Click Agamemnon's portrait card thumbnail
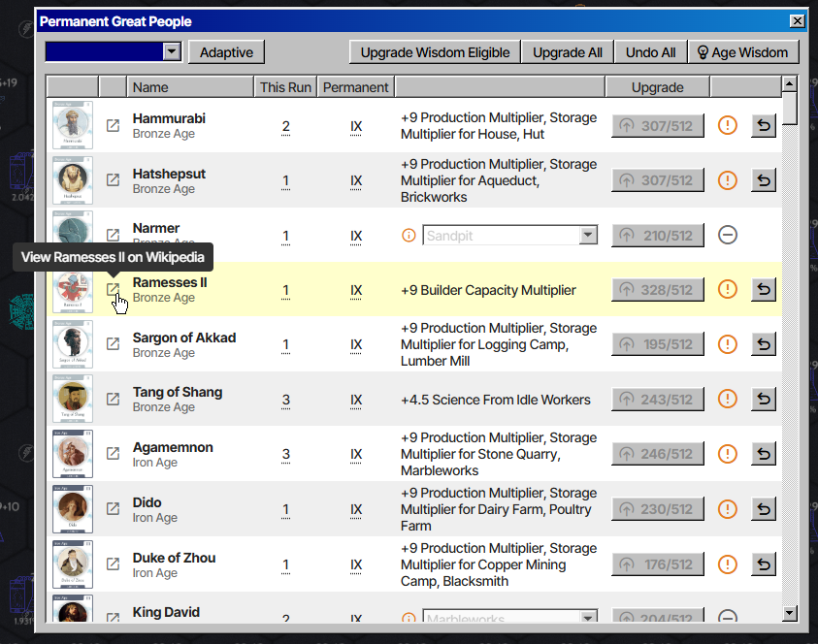818x644 pixels. (73, 454)
